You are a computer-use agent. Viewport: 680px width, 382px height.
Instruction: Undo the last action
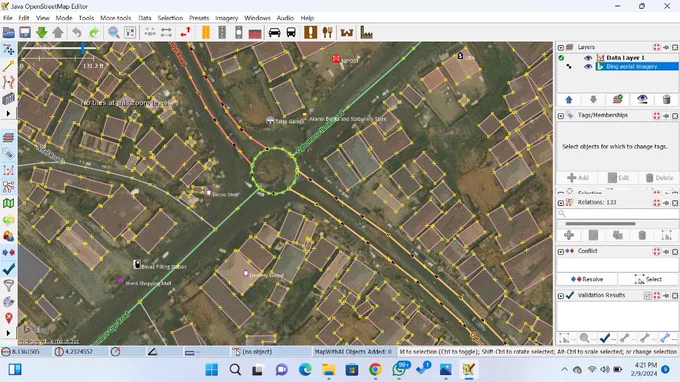77,33
